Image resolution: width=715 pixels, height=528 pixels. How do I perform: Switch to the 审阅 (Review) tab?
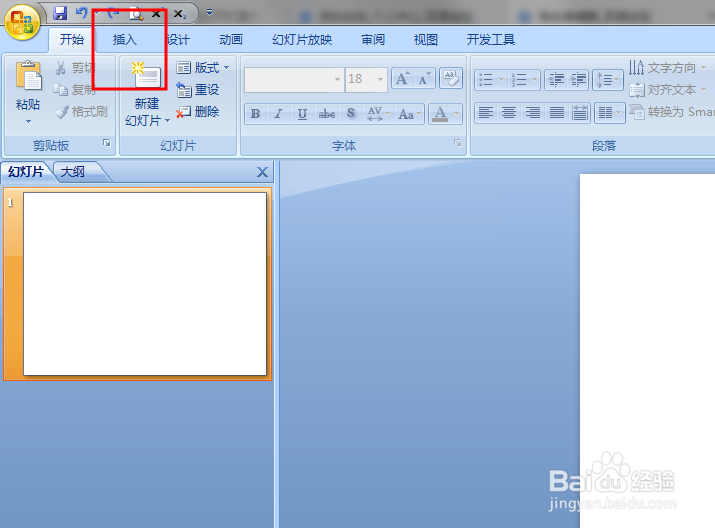(373, 40)
